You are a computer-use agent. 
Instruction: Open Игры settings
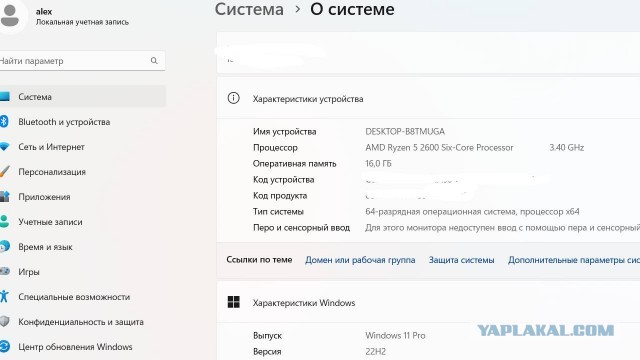click(x=83, y=271)
